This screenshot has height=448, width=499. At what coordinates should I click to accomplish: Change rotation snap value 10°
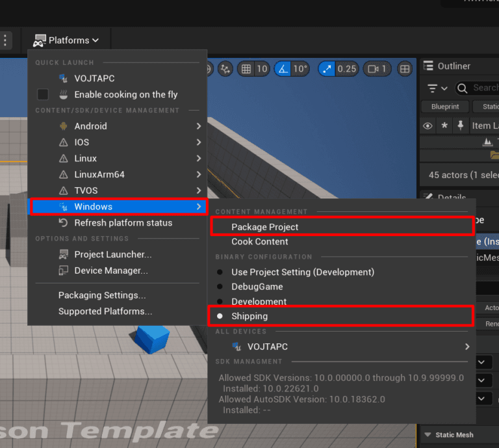tap(300, 69)
